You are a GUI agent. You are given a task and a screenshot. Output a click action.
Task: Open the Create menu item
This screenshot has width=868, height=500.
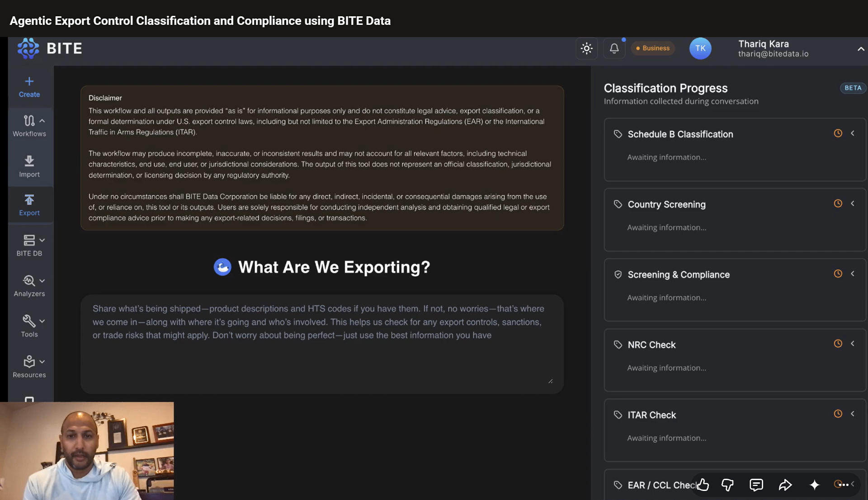click(x=29, y=87)
